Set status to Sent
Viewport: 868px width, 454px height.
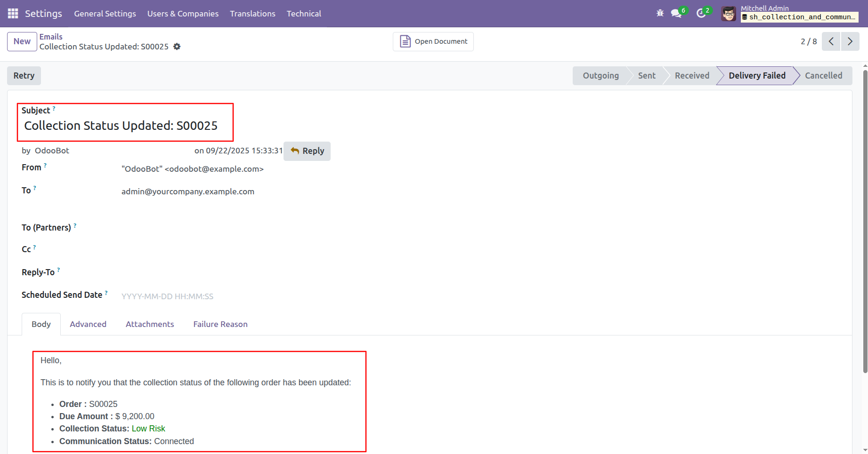pyautogui.click(x=647, y=76)
